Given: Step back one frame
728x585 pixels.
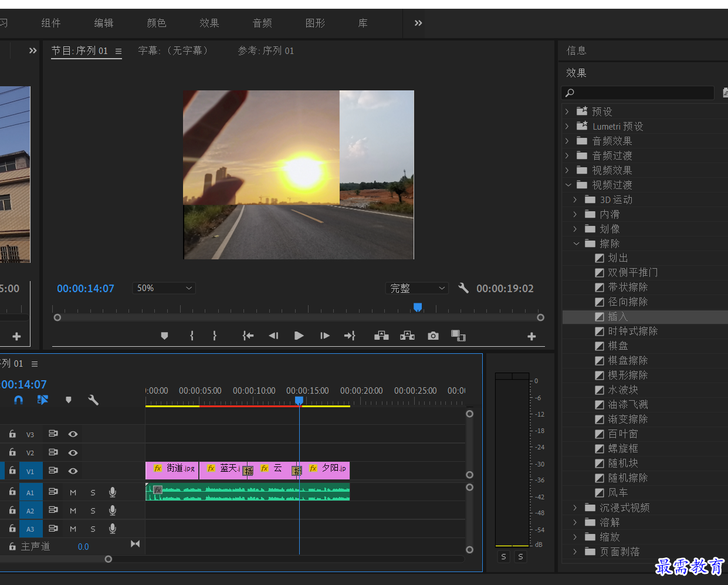Looking at the screenshot, I should point(273,336).
